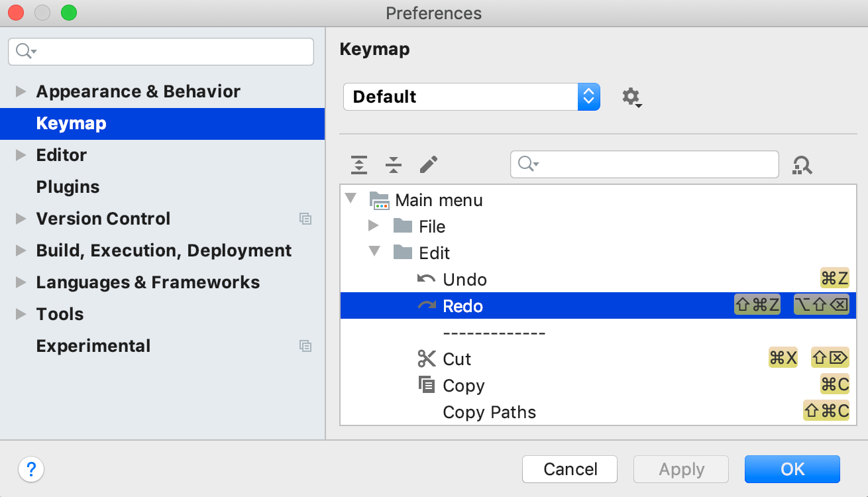Image resolution: width=868 pixels, height=497 pixels.
Task: Click the action search field above the keymap tree
Action: click(x=643, y=164)
